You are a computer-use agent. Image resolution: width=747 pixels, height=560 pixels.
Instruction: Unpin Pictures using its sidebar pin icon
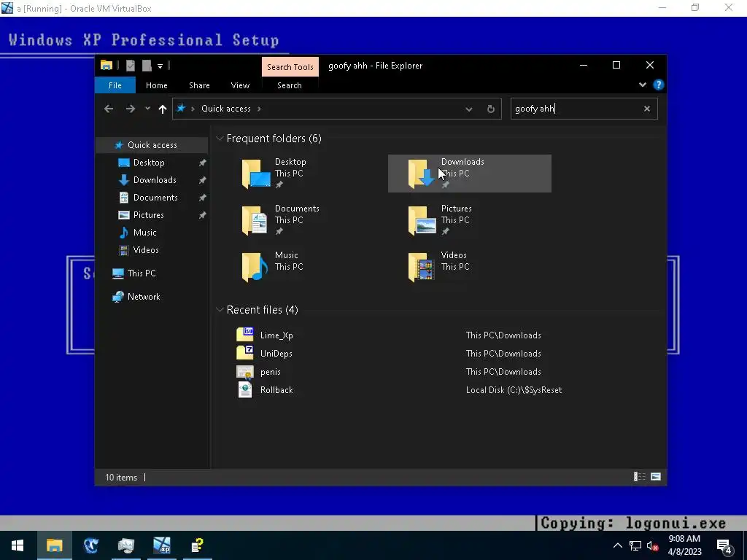click(203, 215)
